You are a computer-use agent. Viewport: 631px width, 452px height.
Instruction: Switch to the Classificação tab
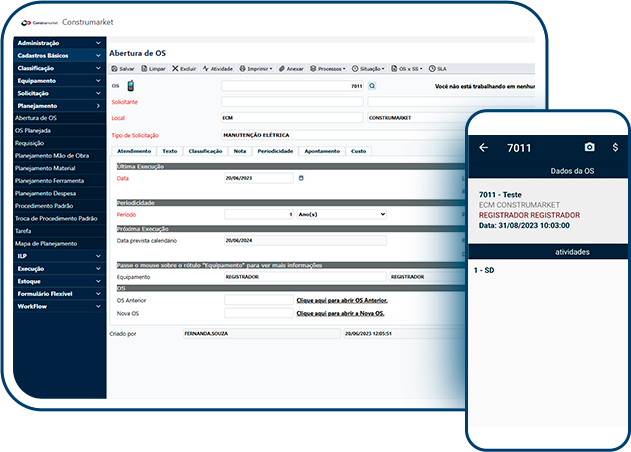coord(205,150)
